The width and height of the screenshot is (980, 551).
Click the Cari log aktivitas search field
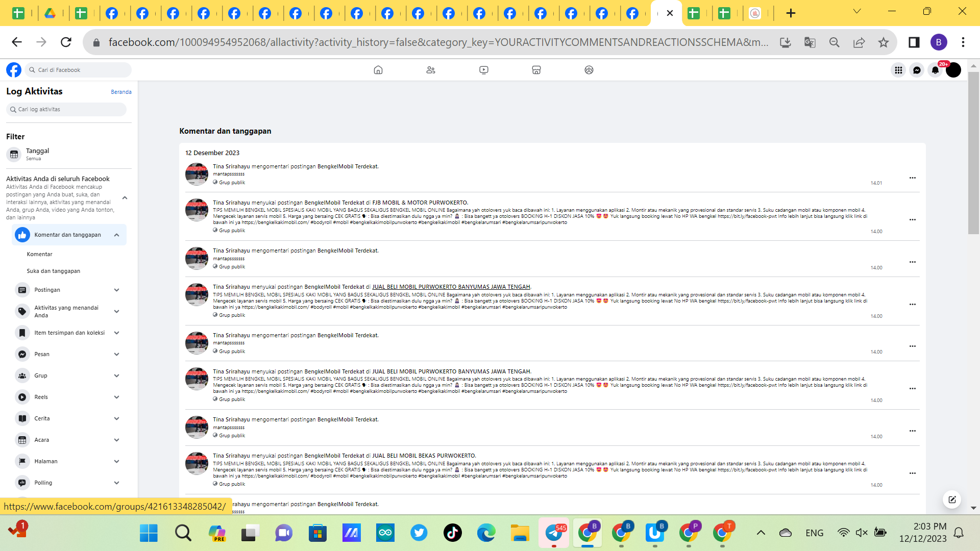pos(66,109)
